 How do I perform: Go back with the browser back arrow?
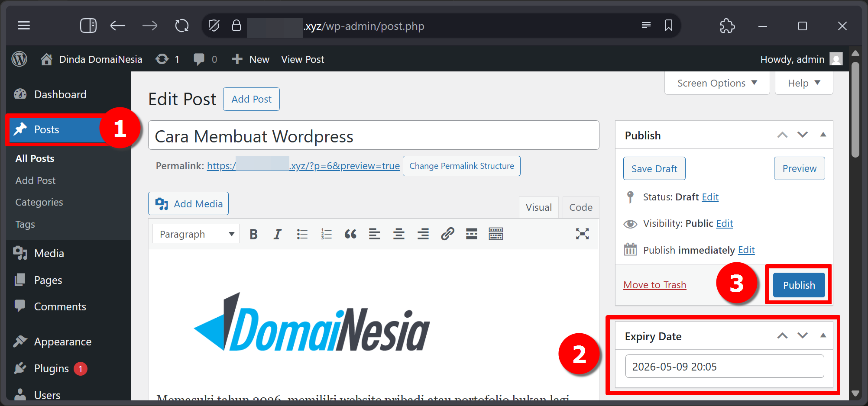(118, 26)
